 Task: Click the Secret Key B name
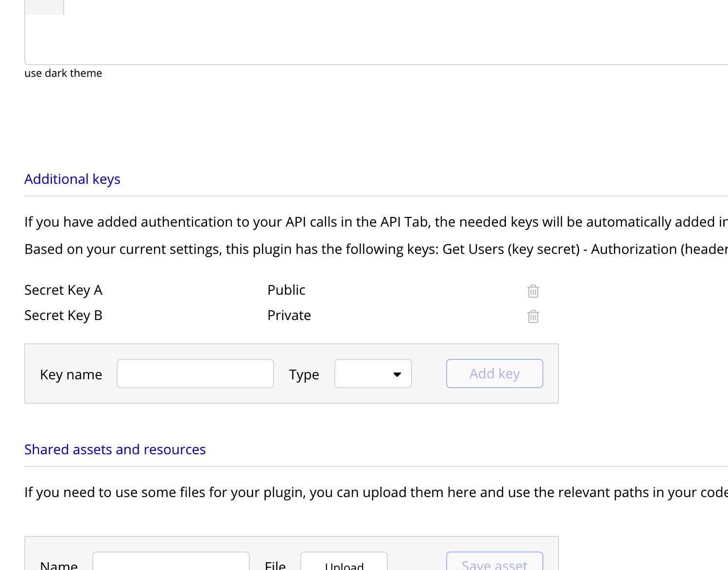tap(63, 315)
